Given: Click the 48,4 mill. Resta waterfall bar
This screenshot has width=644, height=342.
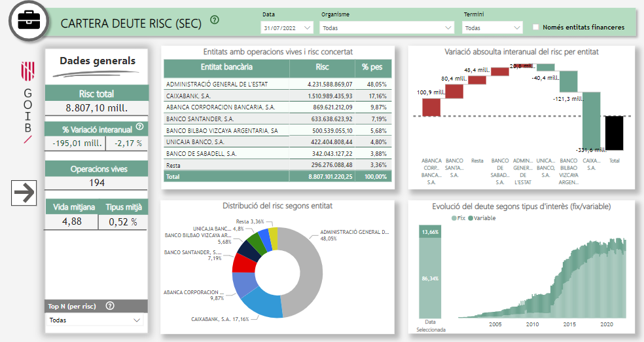Looking at the screenshot, I should pos(477,80).
